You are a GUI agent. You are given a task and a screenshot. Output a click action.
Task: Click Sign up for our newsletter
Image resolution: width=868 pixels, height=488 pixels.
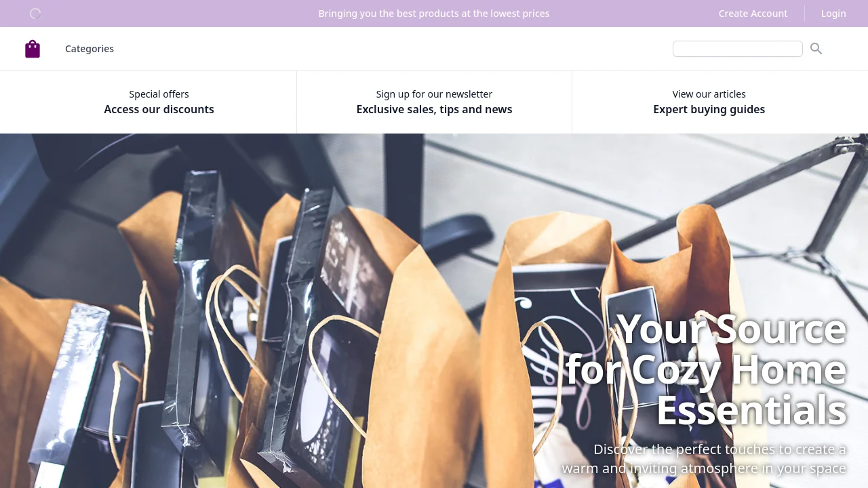point(434,94)
